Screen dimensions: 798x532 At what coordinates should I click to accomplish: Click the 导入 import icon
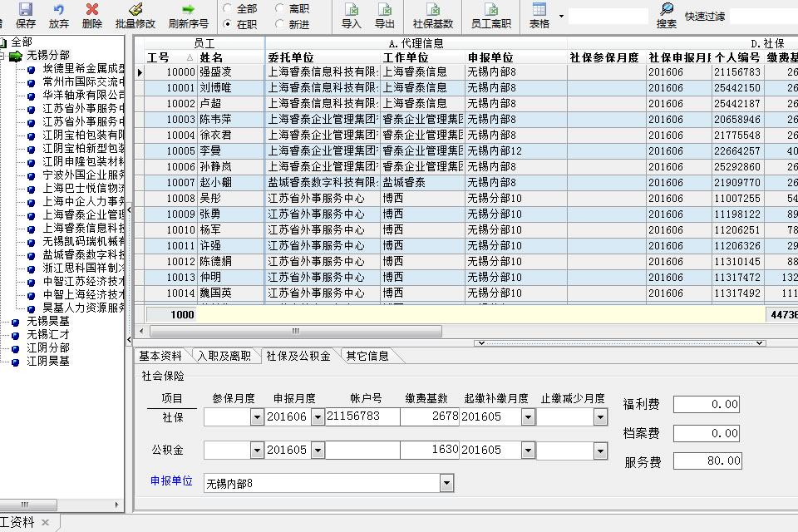click(352, 10)
